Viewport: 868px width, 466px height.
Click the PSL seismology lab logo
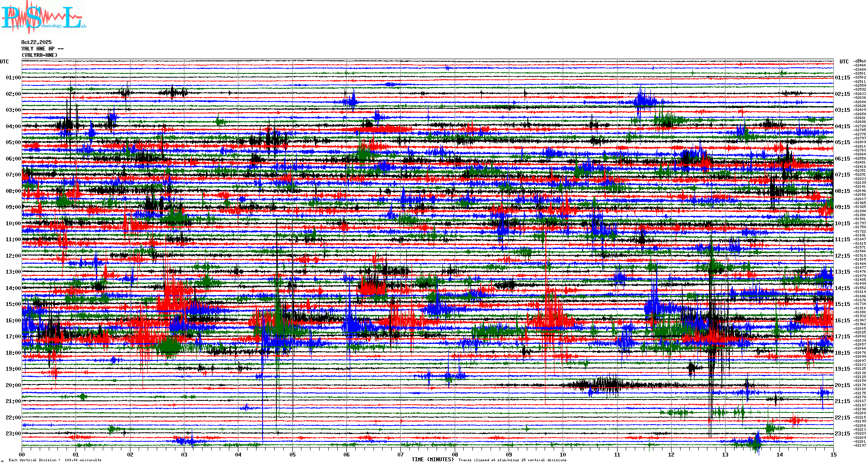pos(43,17)
